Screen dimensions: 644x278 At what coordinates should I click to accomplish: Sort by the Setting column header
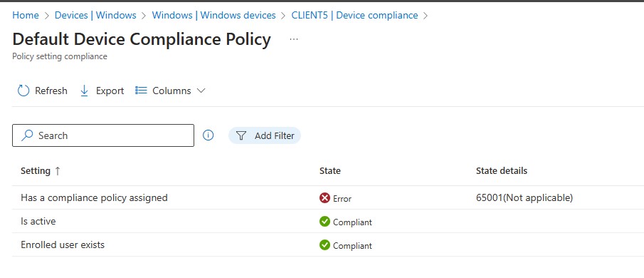pos(36,170)
